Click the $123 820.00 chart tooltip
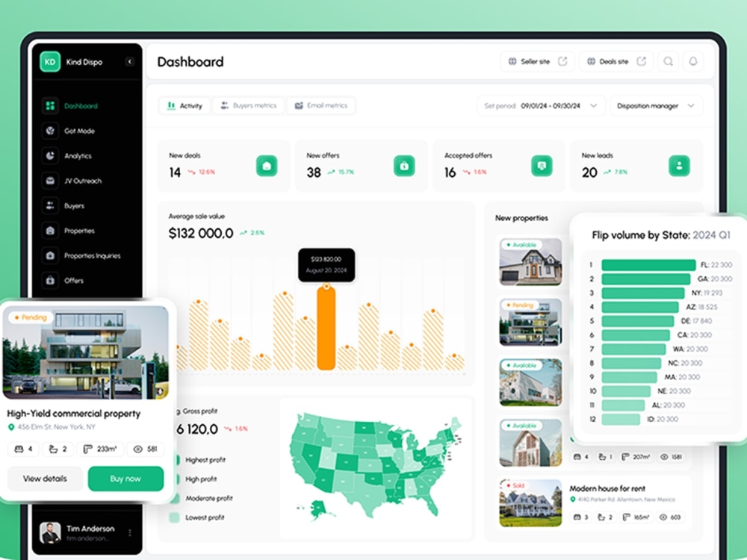Viewport: 747px width, 560px height. coord(326,265)
